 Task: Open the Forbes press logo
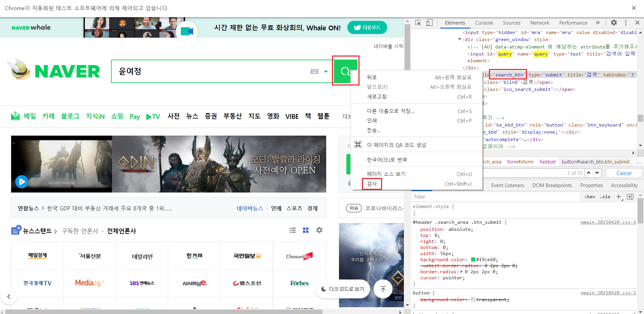coord(299,283)
